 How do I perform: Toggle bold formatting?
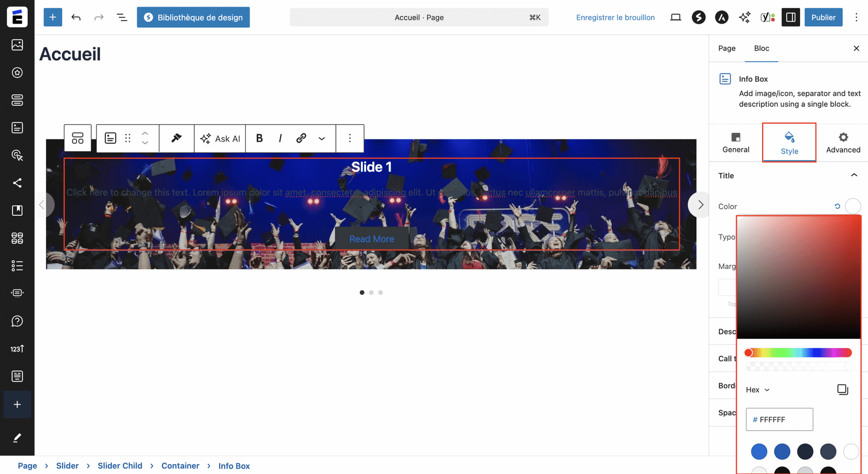[259, 138]
